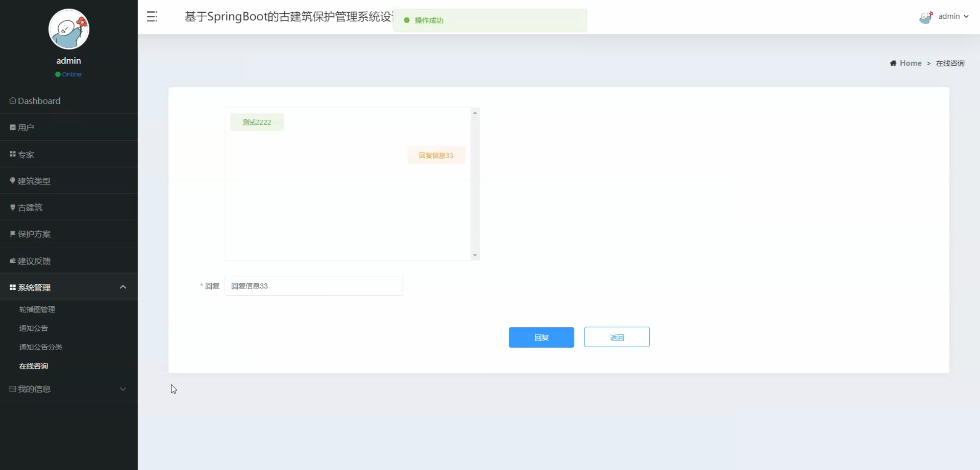Open the 用户 sidebar menu
The width and height of the screenshot is (980, 470).
(x=26, y=127)
